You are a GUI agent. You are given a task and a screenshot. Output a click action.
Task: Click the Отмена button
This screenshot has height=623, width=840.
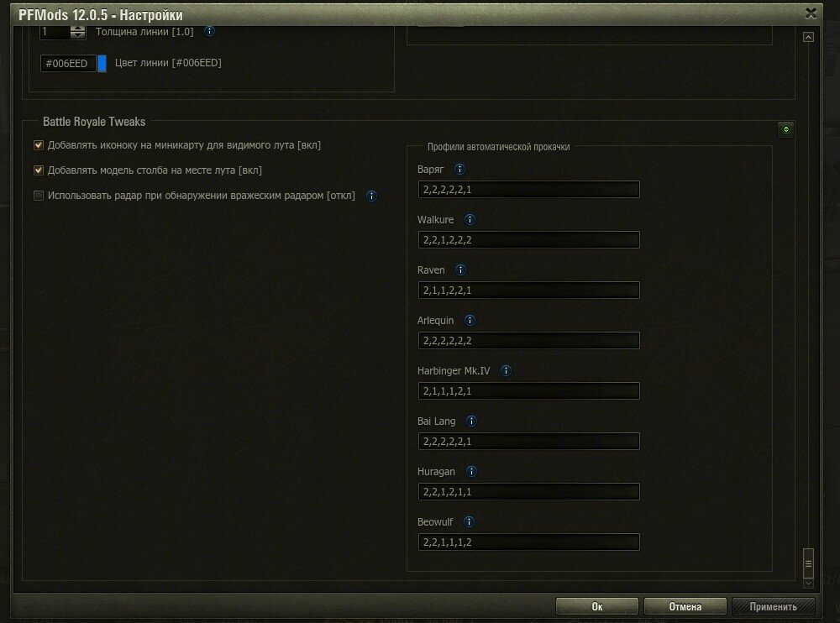685,606
